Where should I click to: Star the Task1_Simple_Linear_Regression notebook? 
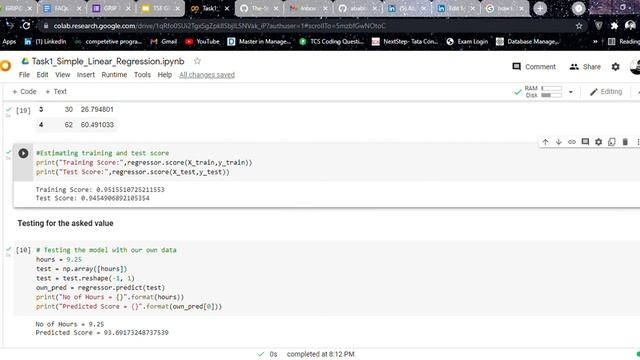(197, 61)
